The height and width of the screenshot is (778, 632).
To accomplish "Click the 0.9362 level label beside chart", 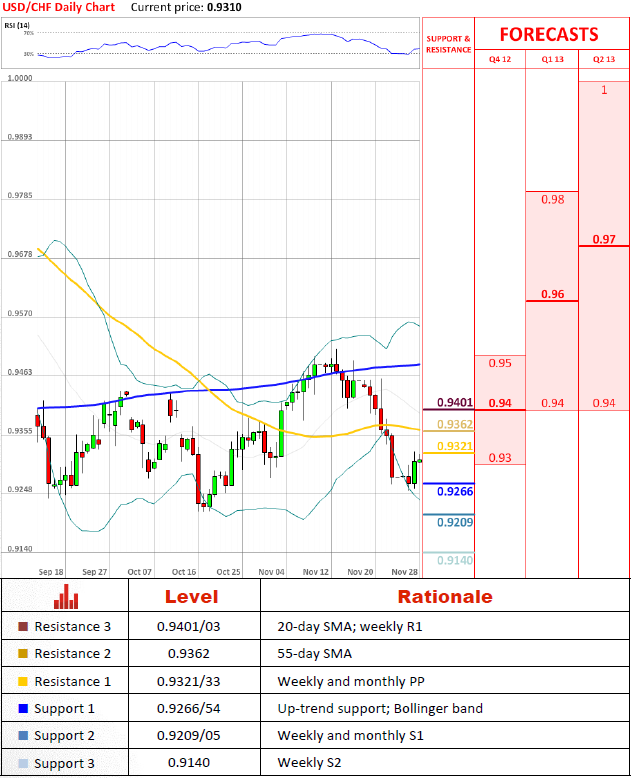I will [455, 424].
